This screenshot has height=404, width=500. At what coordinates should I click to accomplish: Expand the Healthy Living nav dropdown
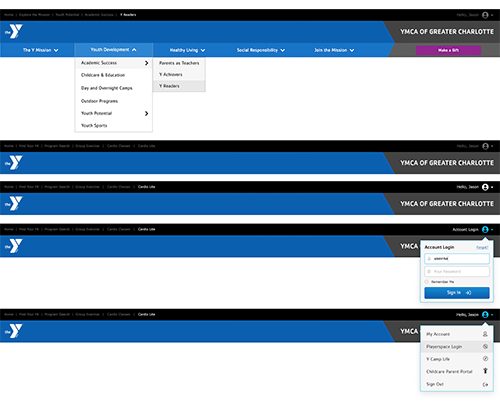pos(187,50)
